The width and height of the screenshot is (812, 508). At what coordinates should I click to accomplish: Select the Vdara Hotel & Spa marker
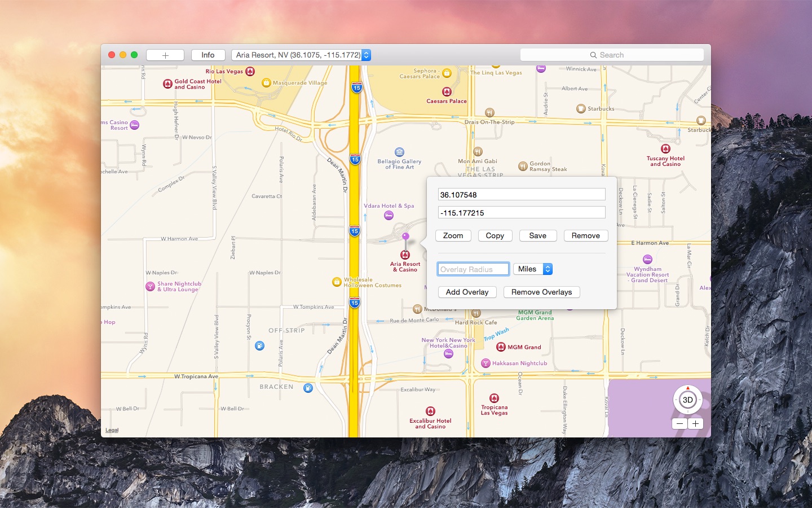[389, 215]
